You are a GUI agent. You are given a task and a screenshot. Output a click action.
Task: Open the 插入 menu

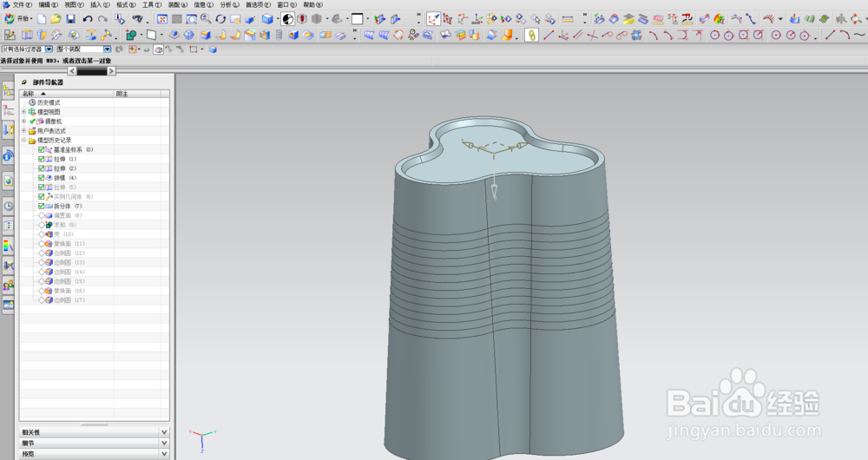point(100,4)
